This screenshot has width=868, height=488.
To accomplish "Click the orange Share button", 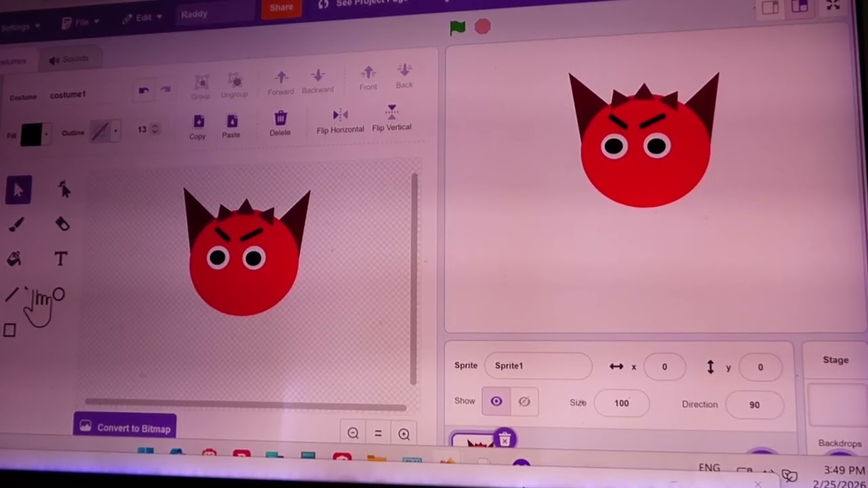I will click(x=281, y=7).
